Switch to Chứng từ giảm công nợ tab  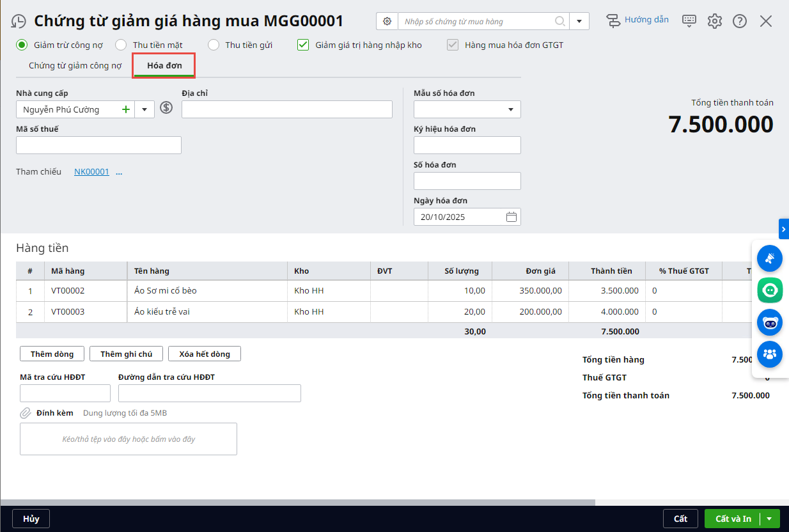click(75, 65)
